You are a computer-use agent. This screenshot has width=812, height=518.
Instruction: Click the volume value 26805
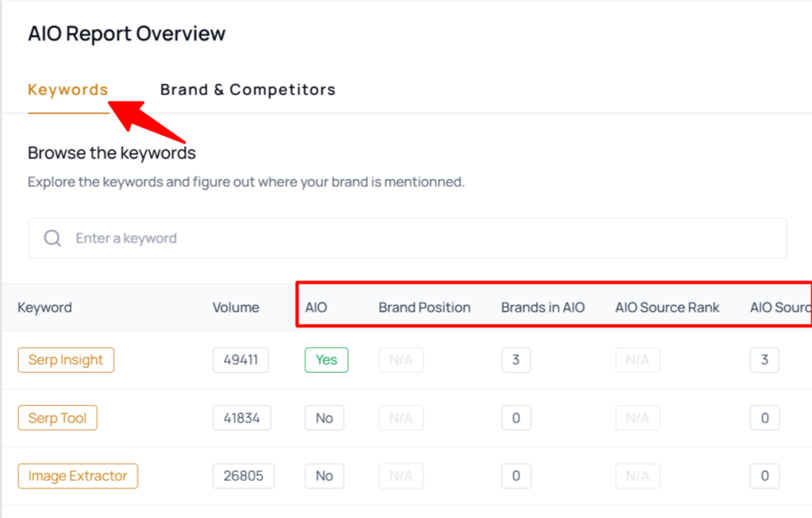tap(243, 476)
